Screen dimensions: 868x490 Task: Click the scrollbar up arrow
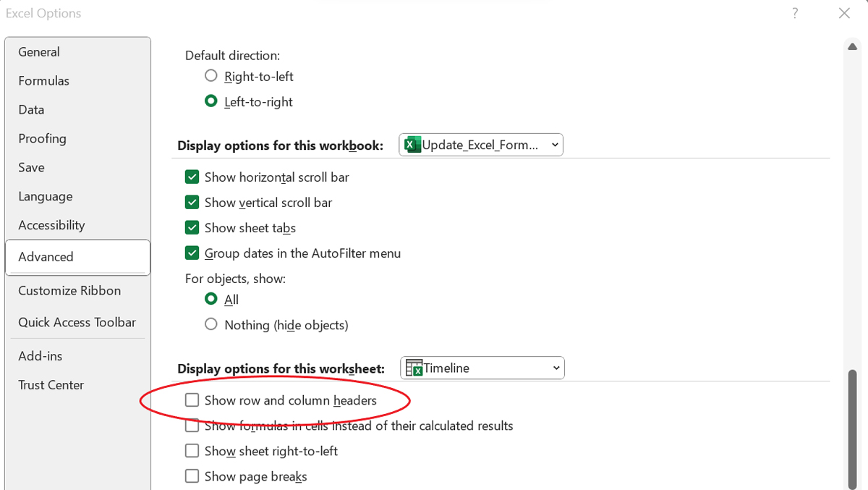(852, 46)
